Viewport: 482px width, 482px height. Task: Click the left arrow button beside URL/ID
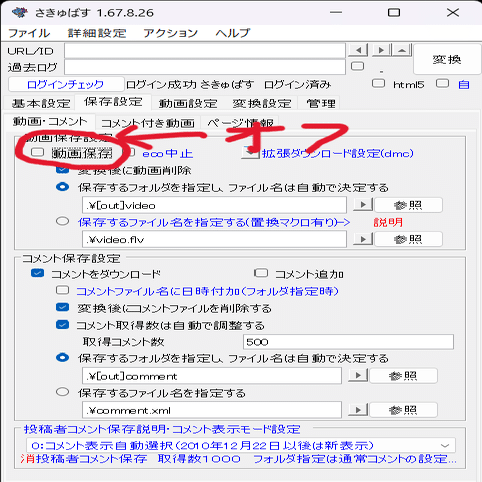pyautogui.click(x=358, y=50)
